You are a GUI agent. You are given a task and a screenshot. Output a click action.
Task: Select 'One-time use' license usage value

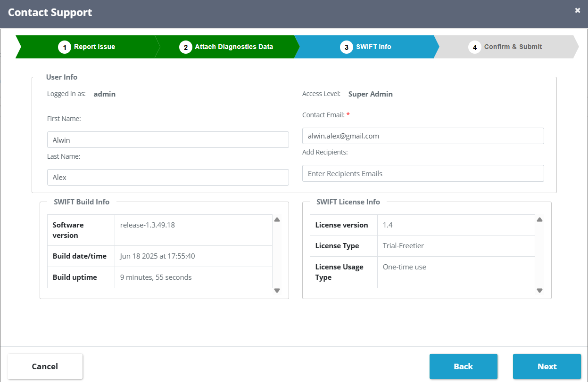404,267
